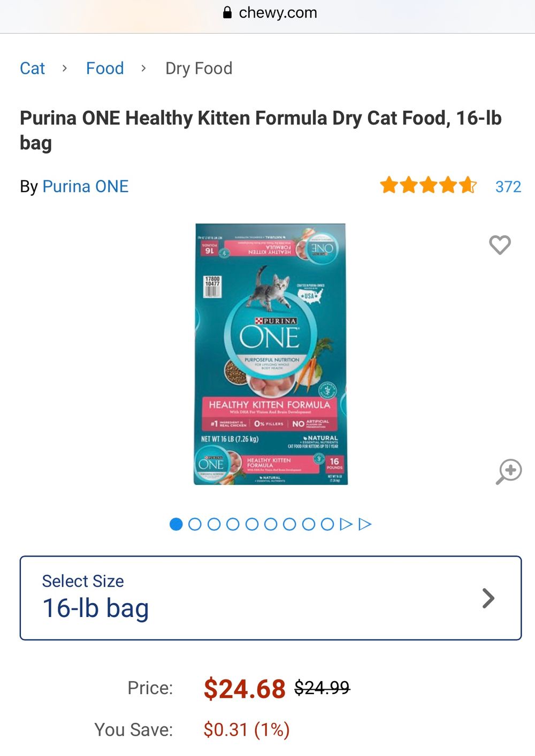
Task: Open the star rating breakdown
Action: (428, 186)
